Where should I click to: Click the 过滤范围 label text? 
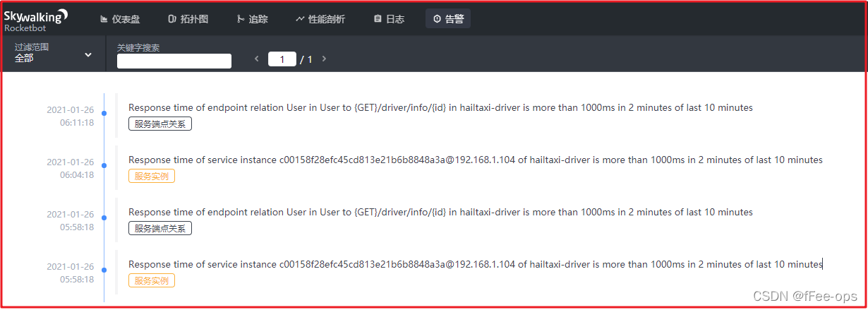click(x=32, y=47)
